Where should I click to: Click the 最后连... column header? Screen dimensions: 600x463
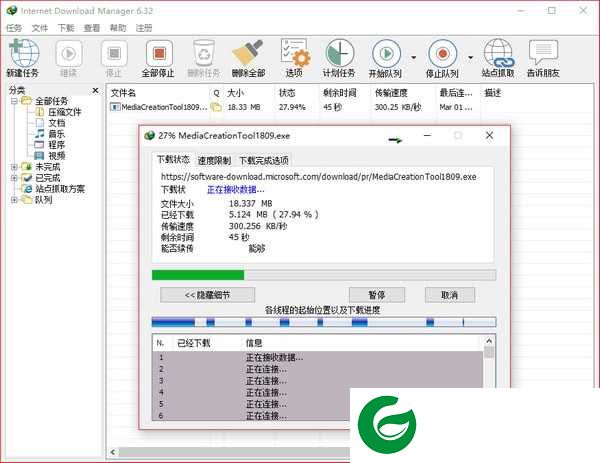pyautogui.click(x=455, y=93)
